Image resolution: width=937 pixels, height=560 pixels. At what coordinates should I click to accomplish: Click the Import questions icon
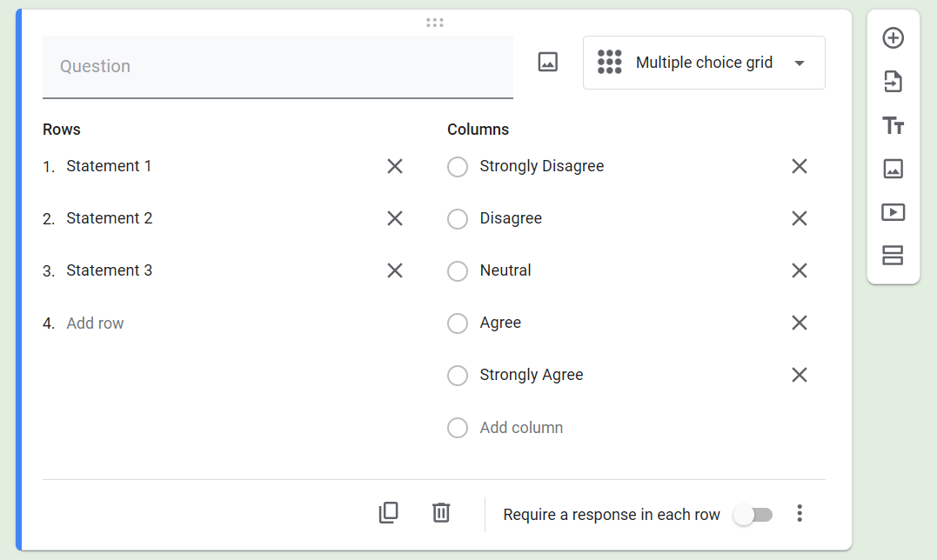tap(893, 82)
